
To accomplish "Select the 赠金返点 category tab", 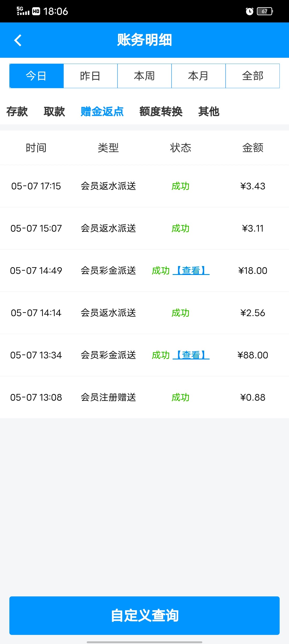I will [x=102, y=112].
